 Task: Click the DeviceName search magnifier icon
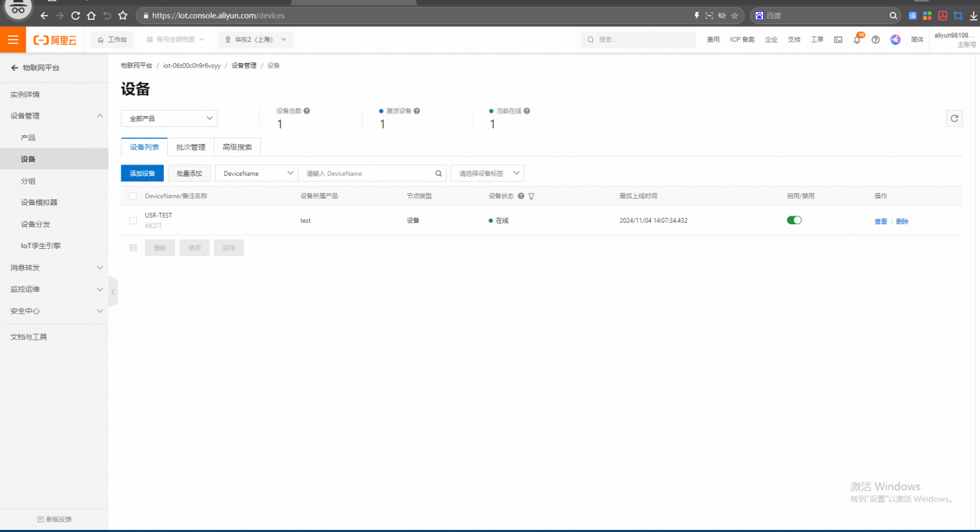(439, 173)
